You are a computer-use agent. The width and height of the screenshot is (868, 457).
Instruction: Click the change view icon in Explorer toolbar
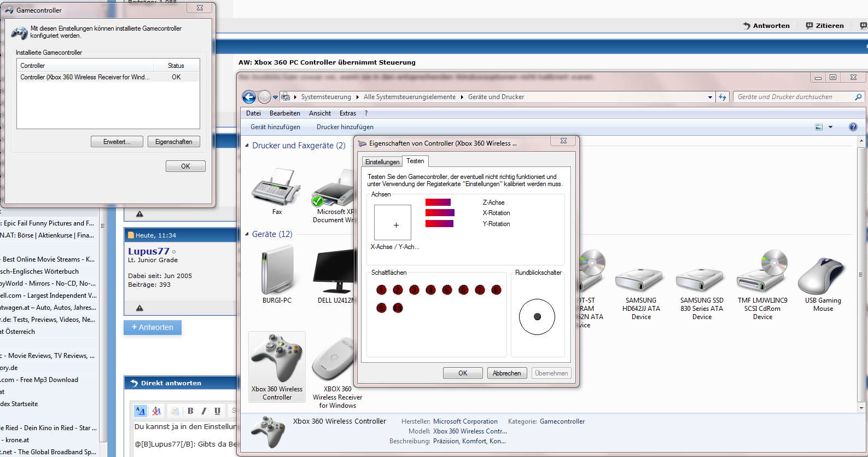819,127
